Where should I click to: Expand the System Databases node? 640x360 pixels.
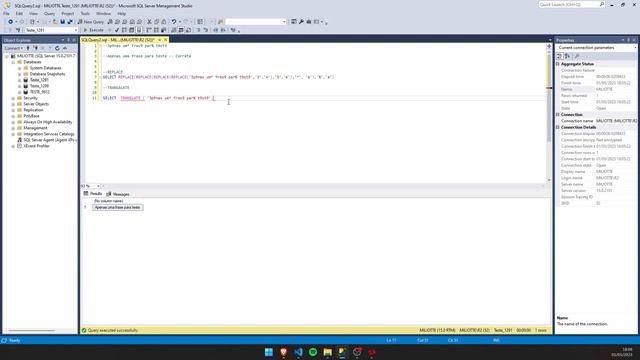click(19, 68)
